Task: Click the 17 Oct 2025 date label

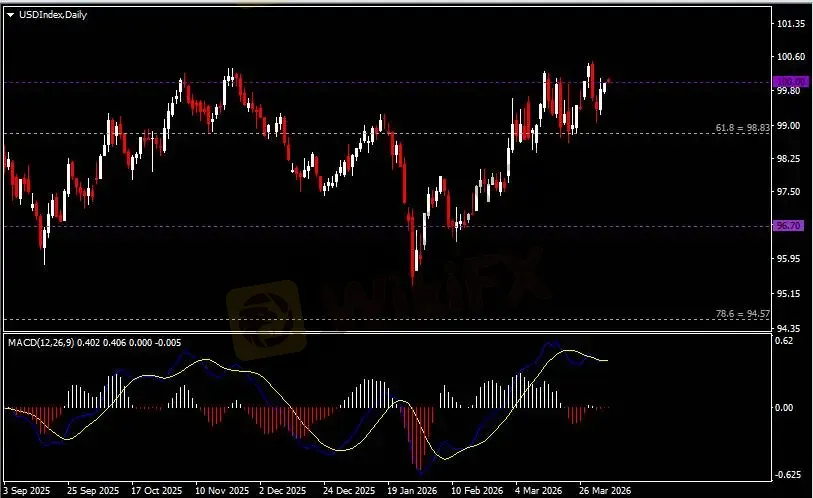Action: coord(156,491)
